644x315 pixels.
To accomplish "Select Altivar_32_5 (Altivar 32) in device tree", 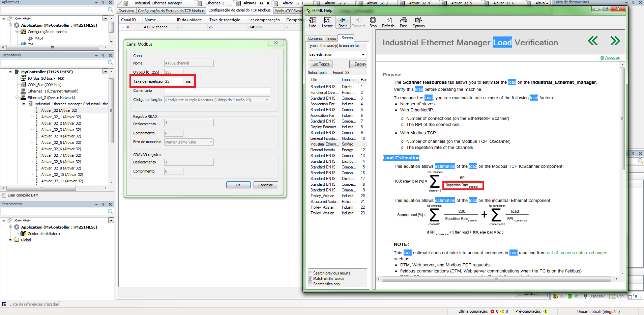I will pos(61,142).
